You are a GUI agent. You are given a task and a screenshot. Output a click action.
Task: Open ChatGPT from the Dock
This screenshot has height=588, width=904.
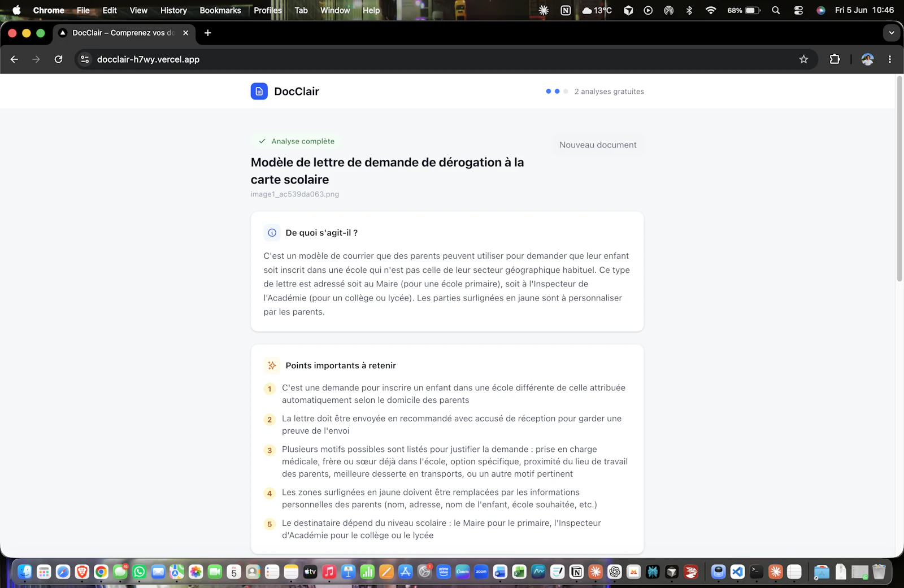coord(615,572)
